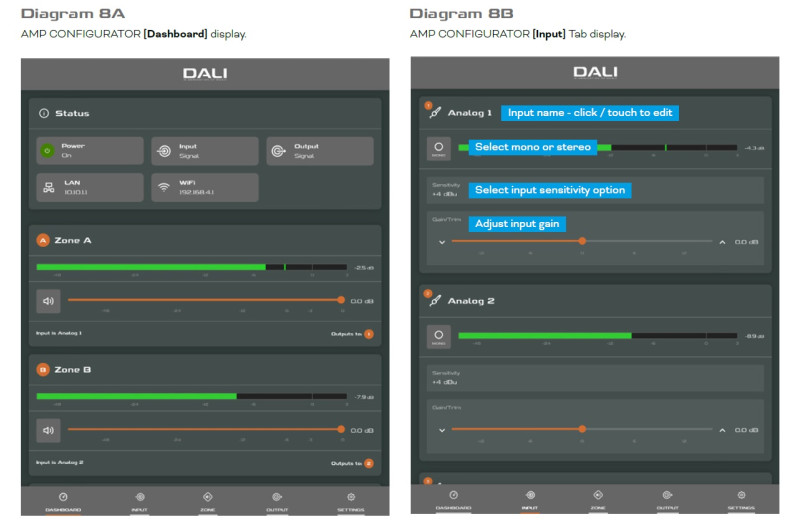805x522 pixels.
Task: Click the Output nav icon in Diagram 8A
Action: (277, 497)
